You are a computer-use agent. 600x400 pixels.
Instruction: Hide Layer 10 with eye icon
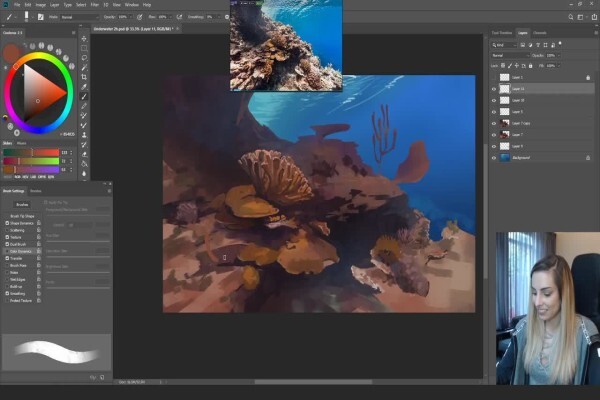click(494, 100)
